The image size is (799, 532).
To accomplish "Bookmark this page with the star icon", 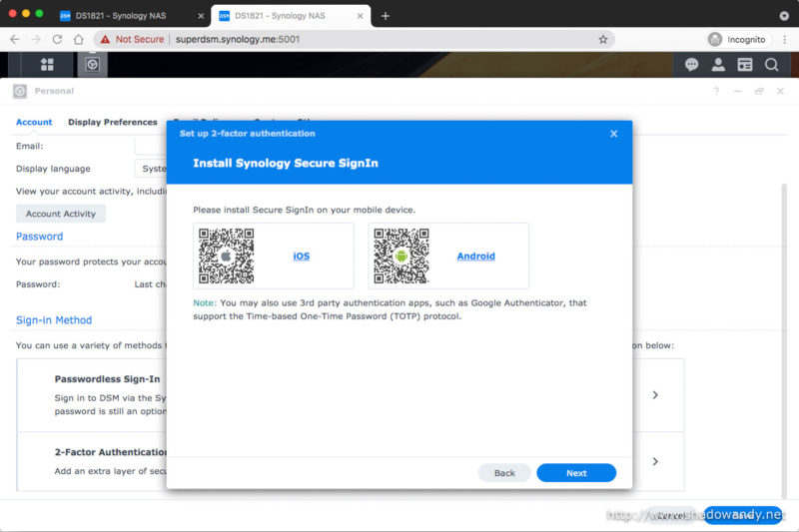I will tap(603, 39).
